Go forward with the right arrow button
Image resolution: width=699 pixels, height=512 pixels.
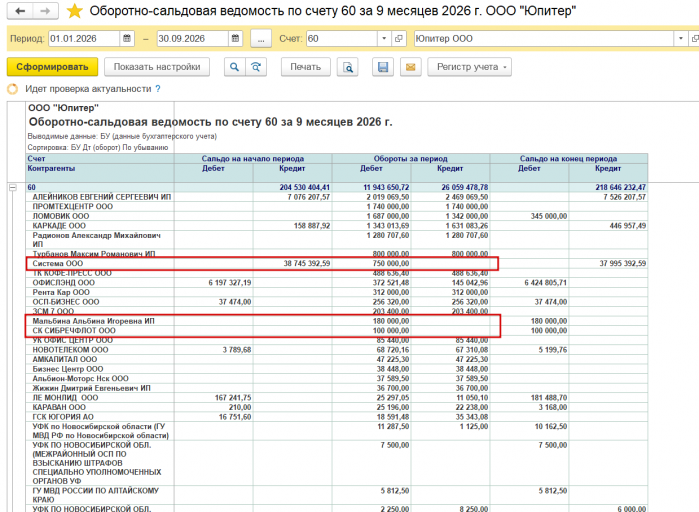click(45, 11)
